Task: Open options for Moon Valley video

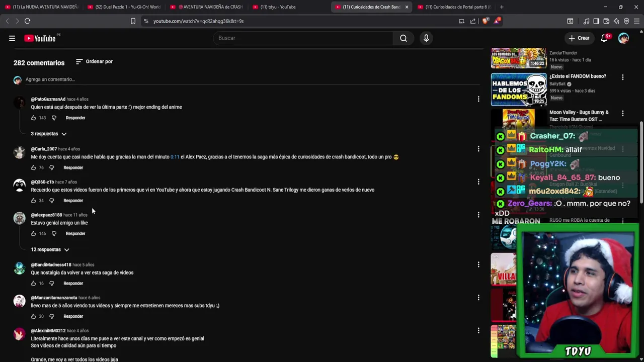Action: click(x=623, y=114)
